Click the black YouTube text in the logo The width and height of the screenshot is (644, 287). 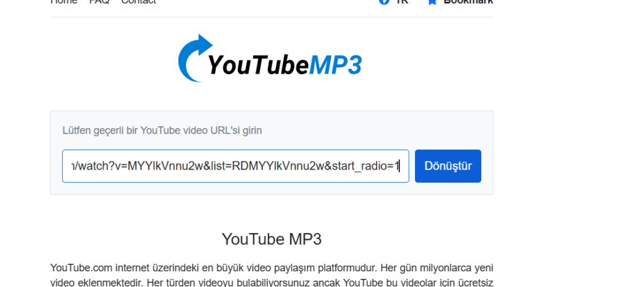coord(258,65)
